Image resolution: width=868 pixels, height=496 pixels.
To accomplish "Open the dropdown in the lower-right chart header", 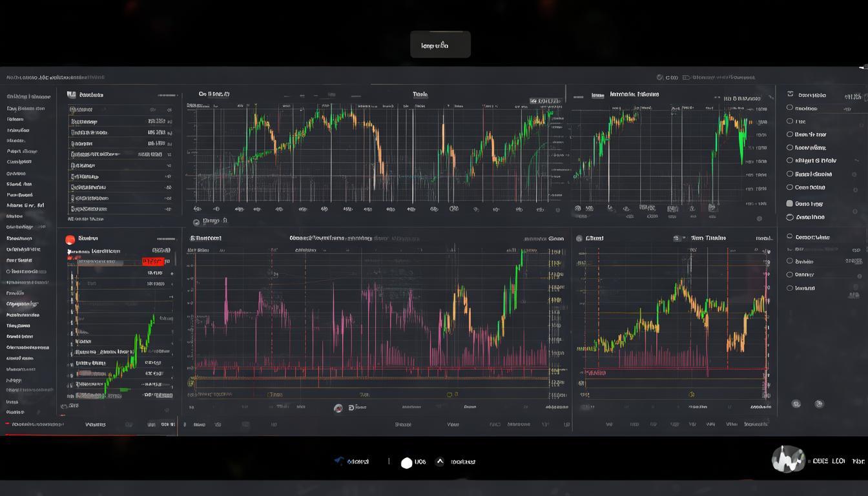I will click(x=679, y=238).
